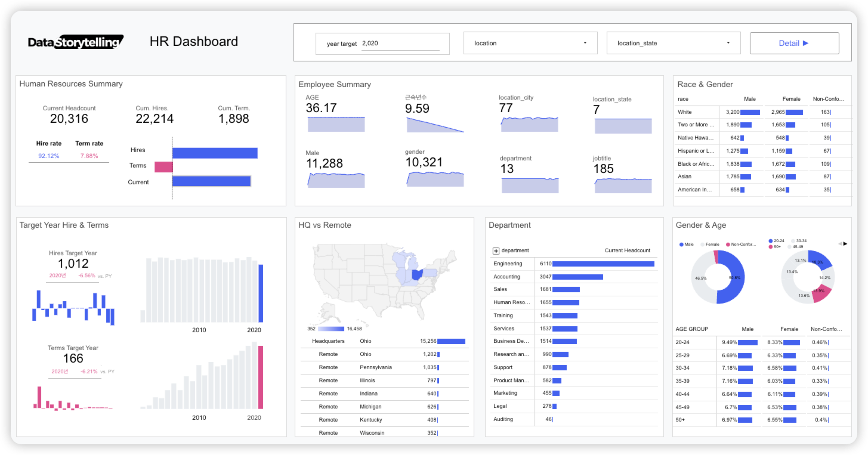Click the Remote Illinois row
Viewport: 868px width, 455px height.
tap(384, 380)
